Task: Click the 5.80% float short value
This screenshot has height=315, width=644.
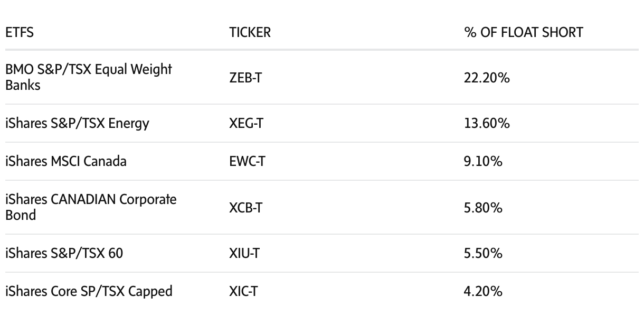Action: 483,208
